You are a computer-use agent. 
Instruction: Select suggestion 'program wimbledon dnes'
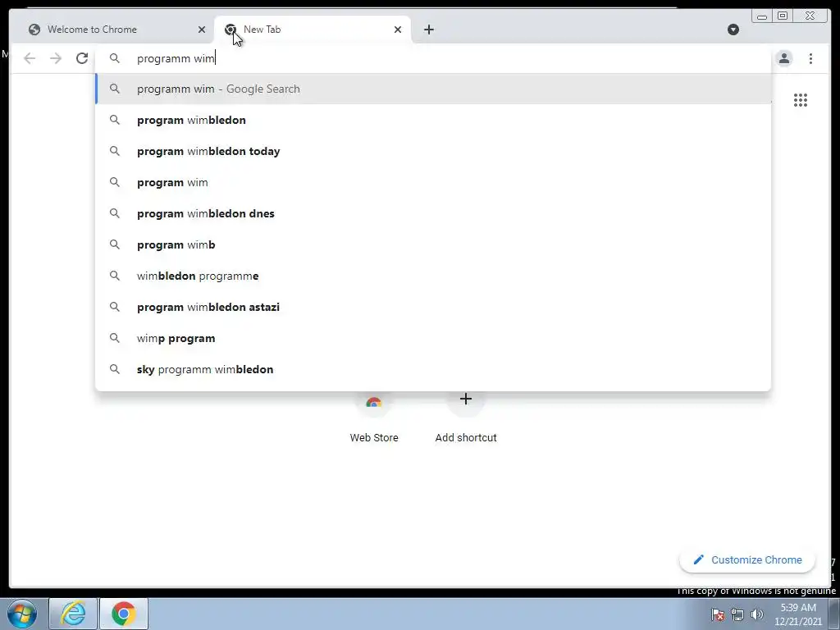point(433,213)
